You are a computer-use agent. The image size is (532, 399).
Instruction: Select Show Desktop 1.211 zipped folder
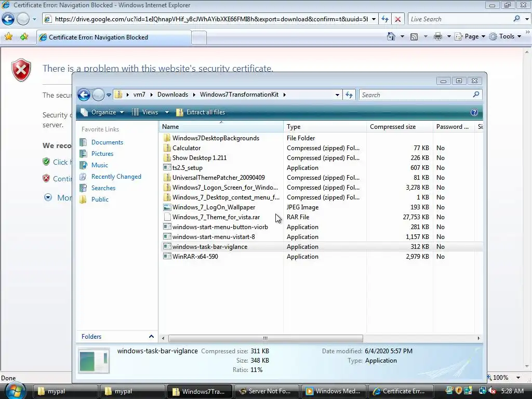[x=199, y=158]
